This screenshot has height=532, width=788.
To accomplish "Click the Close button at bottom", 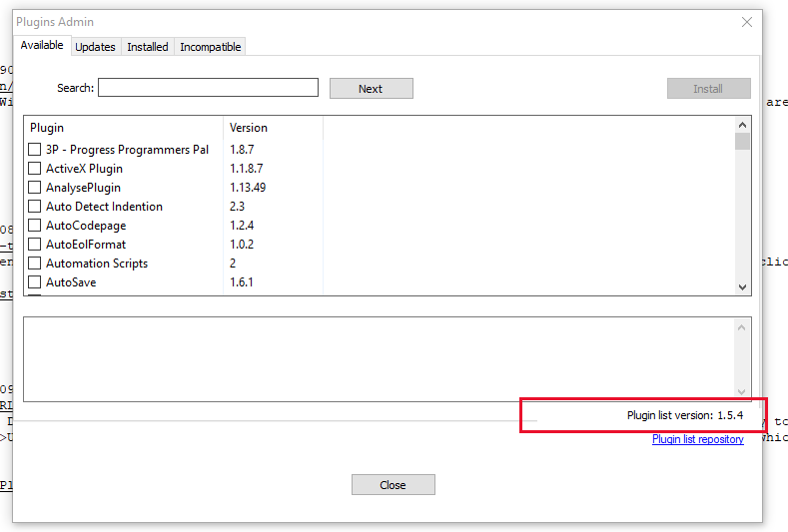I will pos(393,485).
